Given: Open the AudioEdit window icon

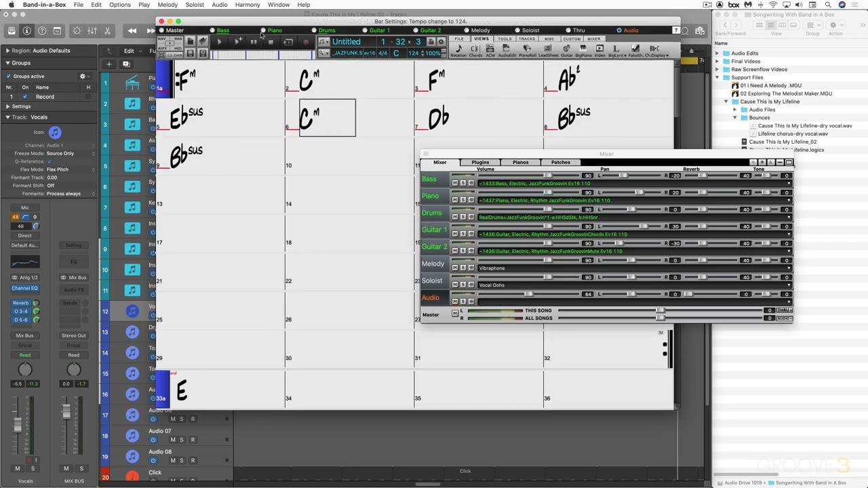Looking at the screenshot, I should coord(507,49).
